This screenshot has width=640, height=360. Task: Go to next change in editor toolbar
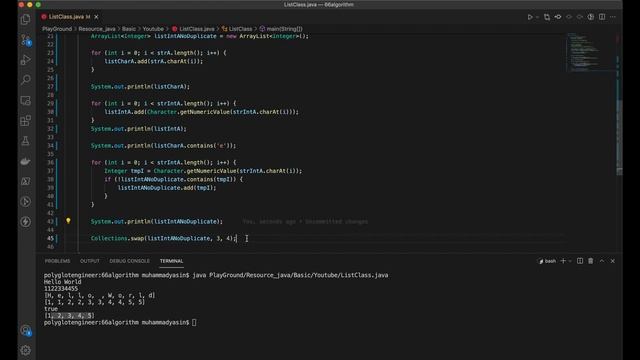(580, 17)
